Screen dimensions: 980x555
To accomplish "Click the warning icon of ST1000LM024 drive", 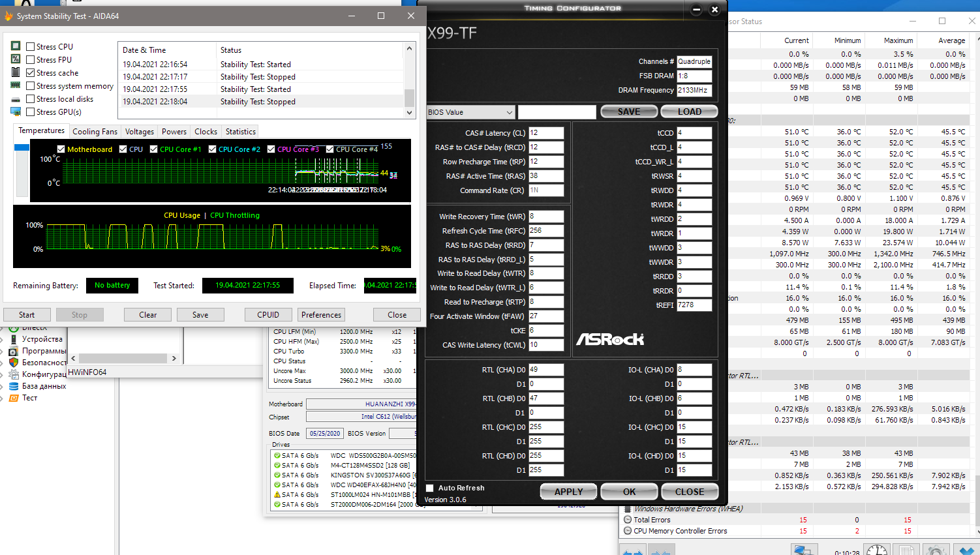I will [277, 495].
